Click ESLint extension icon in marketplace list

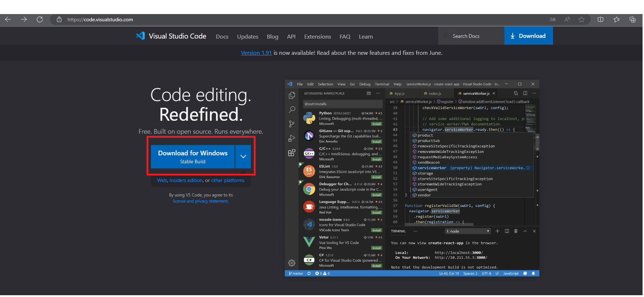click(x=309, y=171)
